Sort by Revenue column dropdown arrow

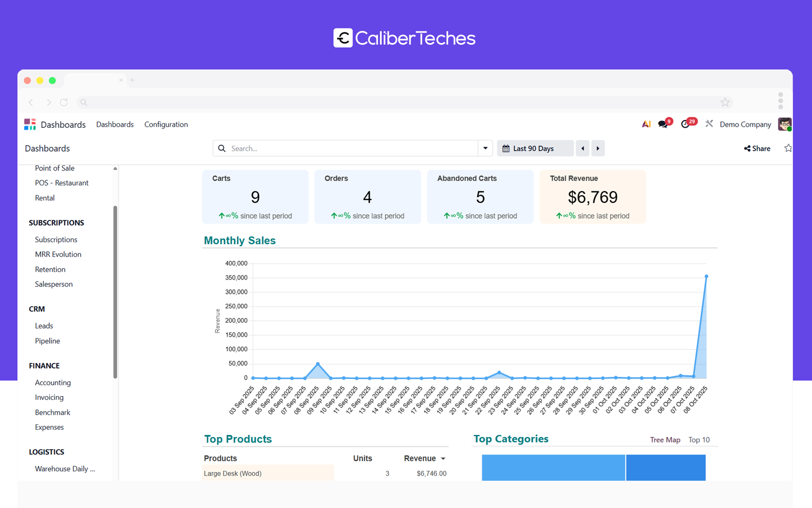443,459
